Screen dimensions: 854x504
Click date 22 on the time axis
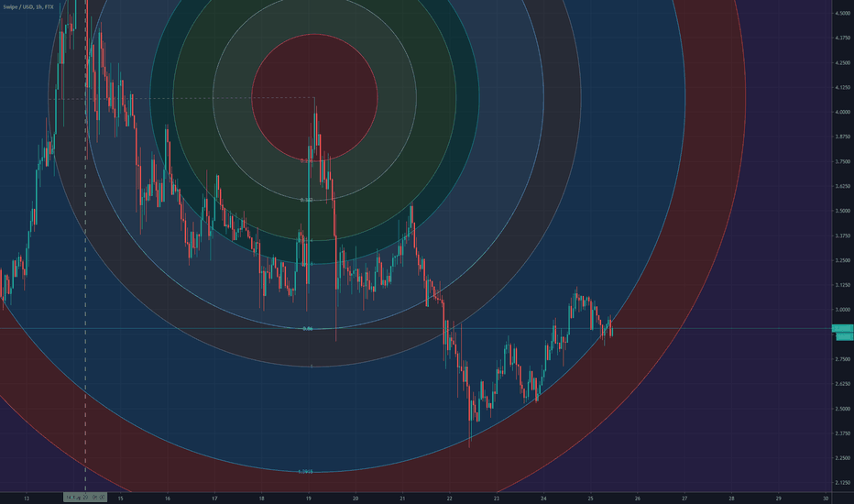[449, 498]
